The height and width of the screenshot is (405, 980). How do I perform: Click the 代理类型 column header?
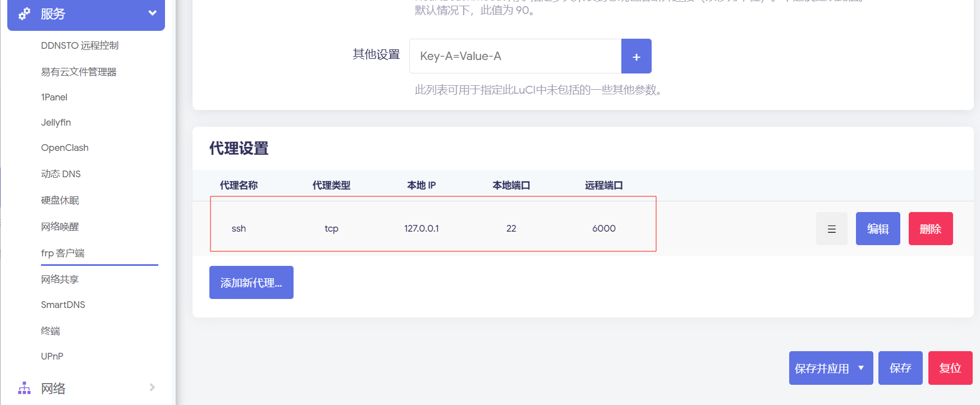[331, 185]
